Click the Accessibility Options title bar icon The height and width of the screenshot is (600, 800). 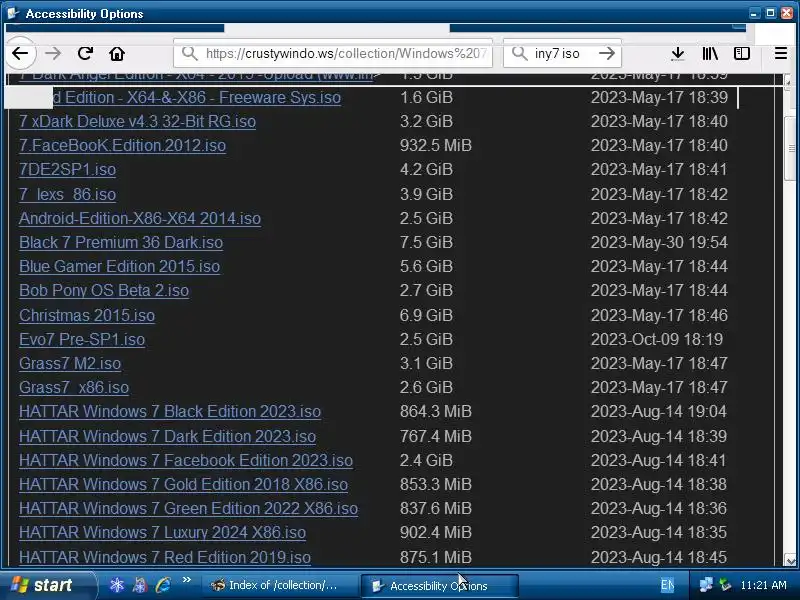point(13,13)
